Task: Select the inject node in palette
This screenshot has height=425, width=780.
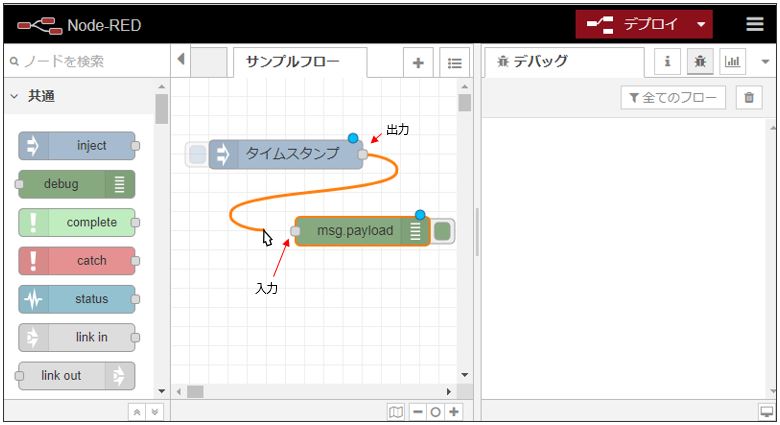Action: pyautogui.click(x=77, y=146)
